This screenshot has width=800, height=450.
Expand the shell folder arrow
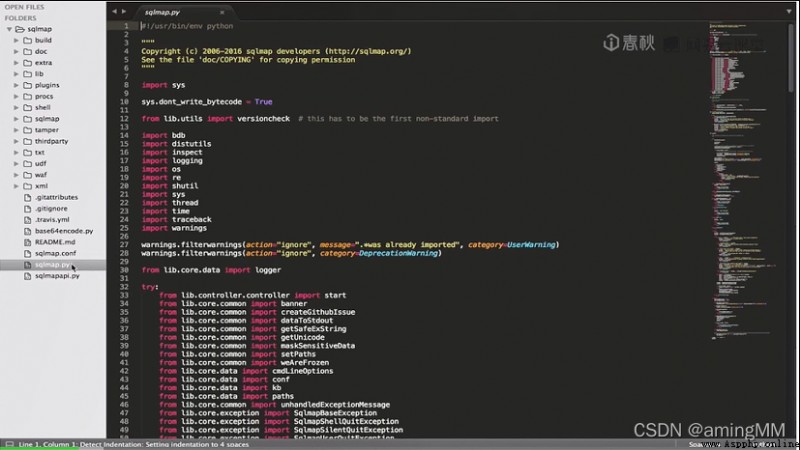[16, 108]
